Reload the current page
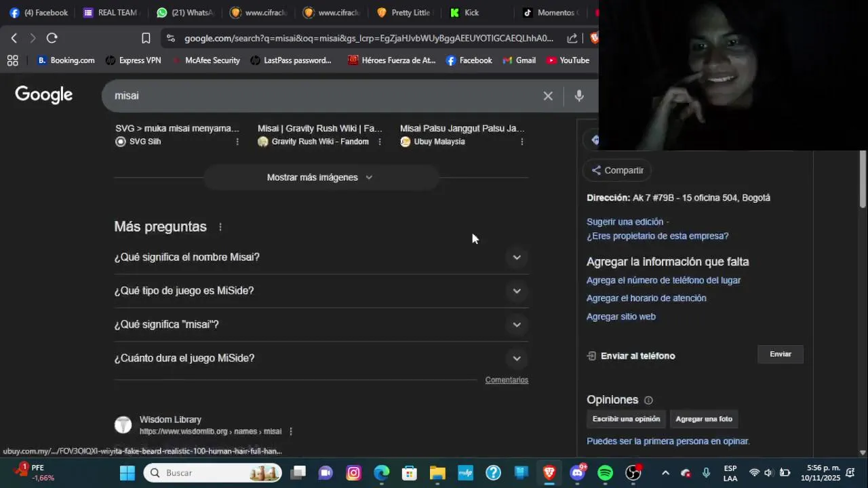This screenshot has width=868, height=488. (52, 38)
